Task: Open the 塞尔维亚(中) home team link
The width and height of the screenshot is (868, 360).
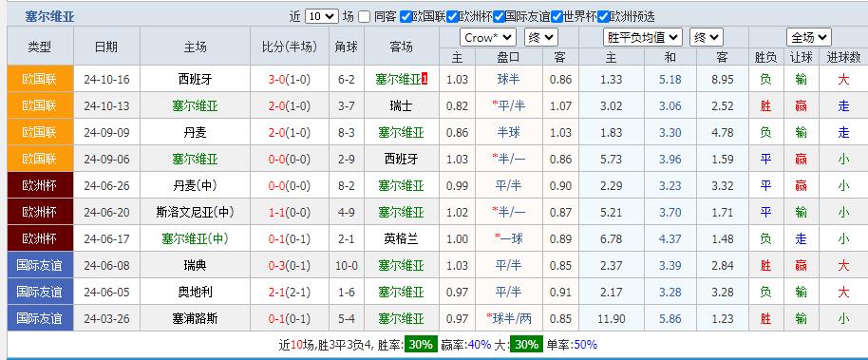Action: [x=195, y=238]
